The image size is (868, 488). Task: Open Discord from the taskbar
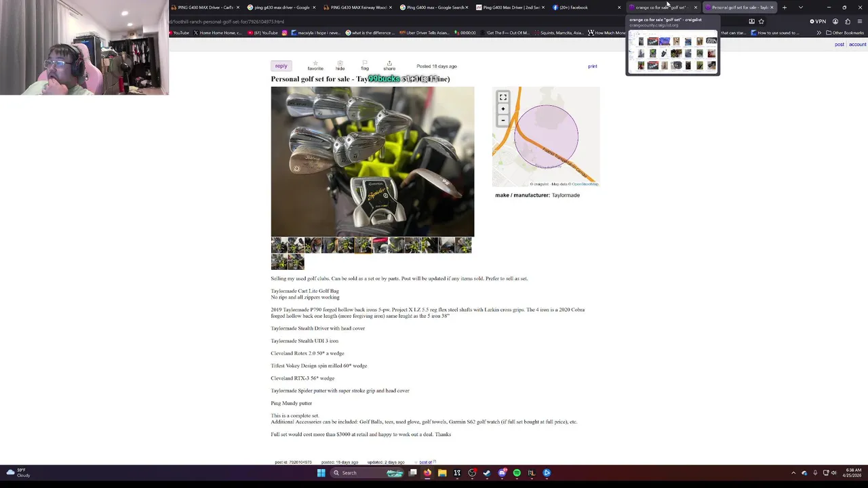502,472
